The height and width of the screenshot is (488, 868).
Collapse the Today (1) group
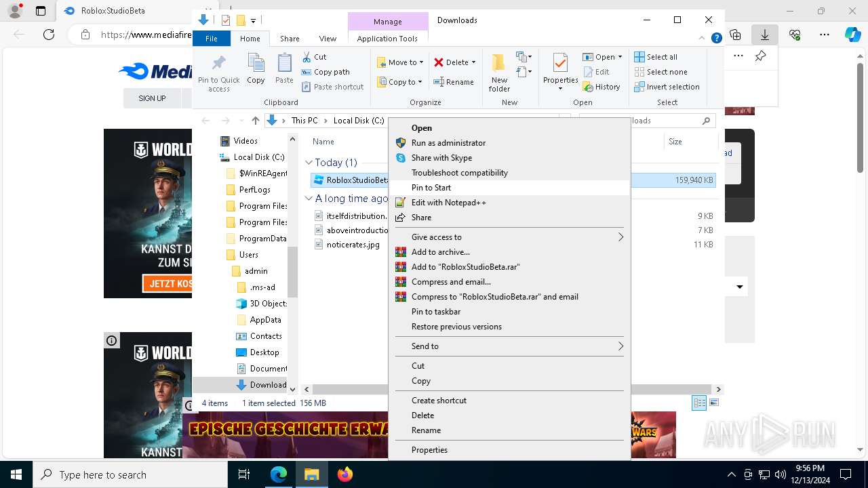click(x=309, y=163)
